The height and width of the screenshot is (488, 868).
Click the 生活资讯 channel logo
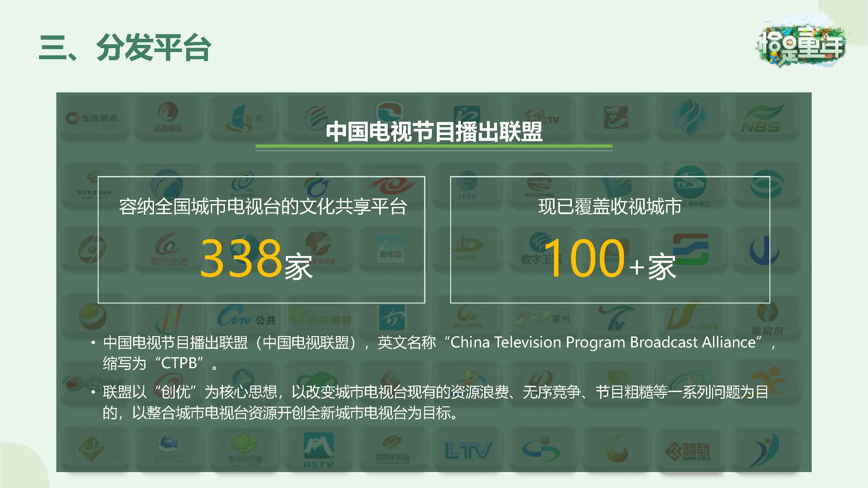(92, 118)
